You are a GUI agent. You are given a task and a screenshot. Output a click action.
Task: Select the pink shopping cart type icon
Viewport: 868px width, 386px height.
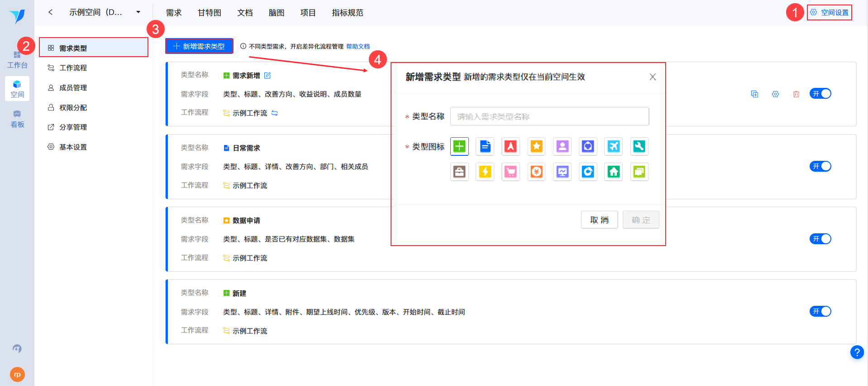(510, 172)
